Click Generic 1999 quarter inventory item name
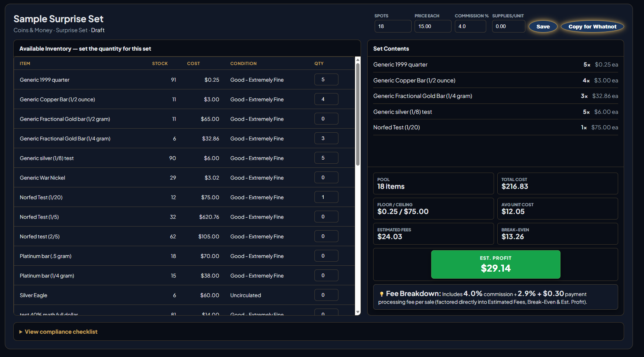Screen dimensions: 644x357 click(44, 80)
